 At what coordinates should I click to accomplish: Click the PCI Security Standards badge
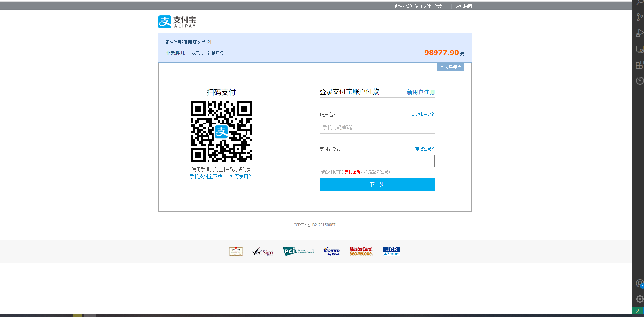[298, 251]
